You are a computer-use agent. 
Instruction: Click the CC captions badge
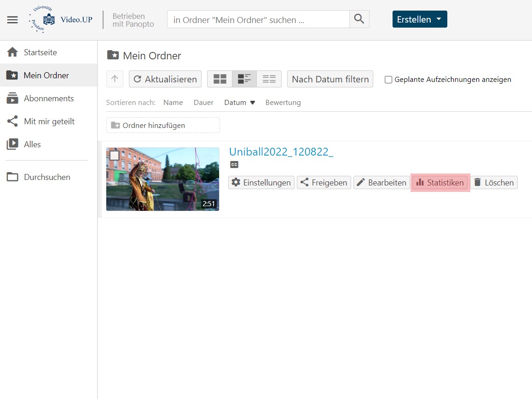(234, 165)
